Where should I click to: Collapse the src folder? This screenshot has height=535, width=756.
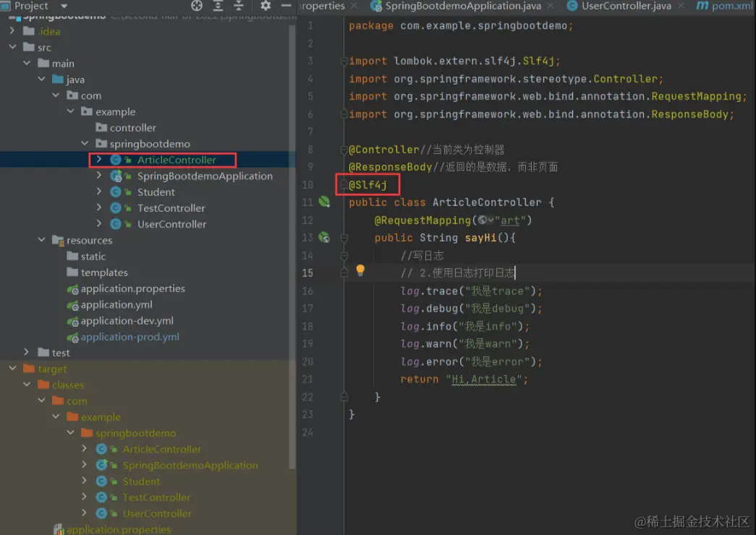pos(12,47)
